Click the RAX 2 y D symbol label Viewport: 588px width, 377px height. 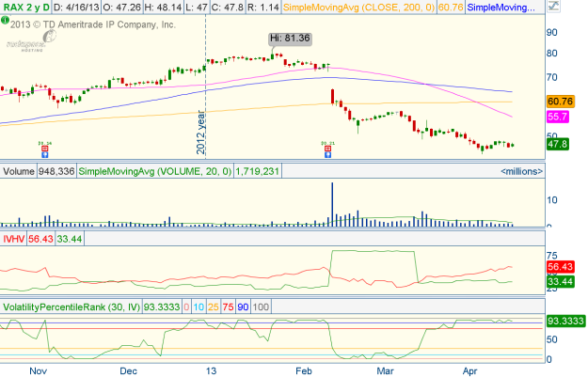click(26, 8)
